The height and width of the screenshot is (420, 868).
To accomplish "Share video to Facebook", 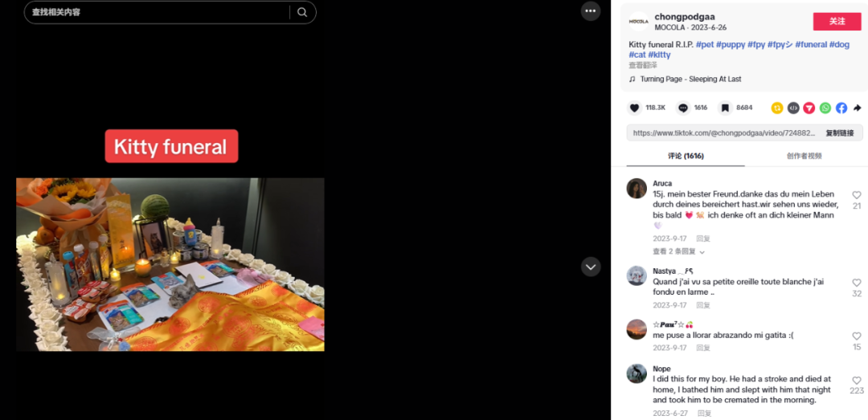I will pyautogui.click(x=841, y=108).
